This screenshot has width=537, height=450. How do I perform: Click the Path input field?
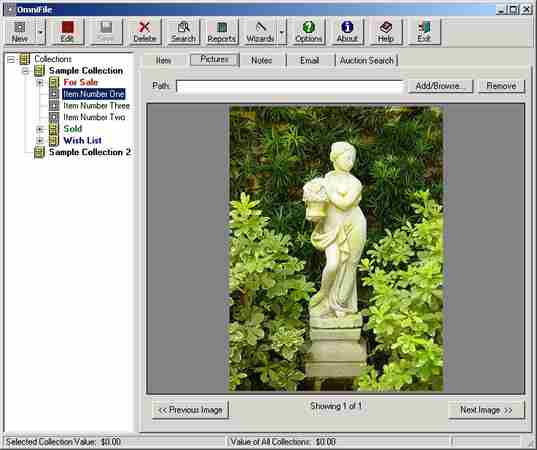pyautogui.click(x=290, y=86)
